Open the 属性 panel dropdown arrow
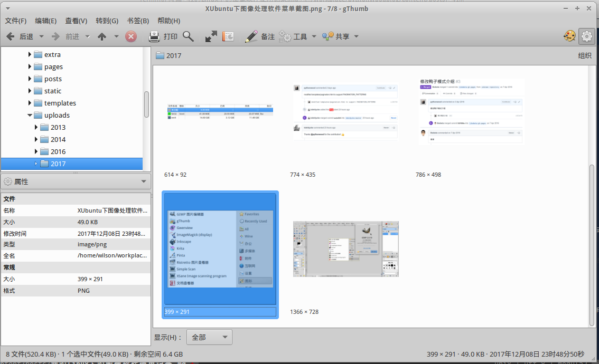 click(x=144, y=181)
